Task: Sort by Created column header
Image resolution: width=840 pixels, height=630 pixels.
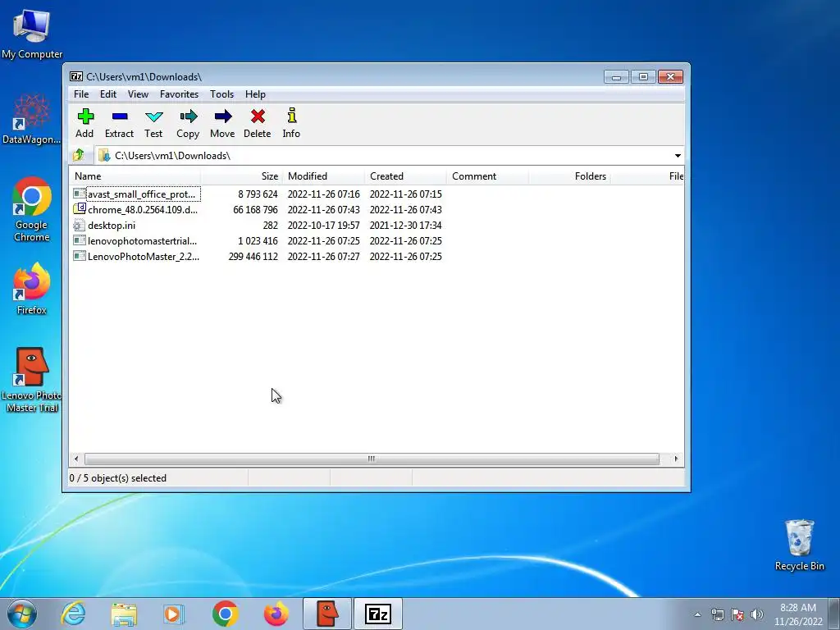Action: pos(405,176)
